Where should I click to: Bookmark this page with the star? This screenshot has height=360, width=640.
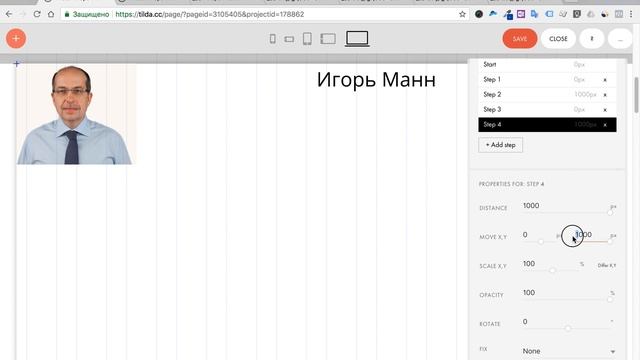[x=462, y=14]
